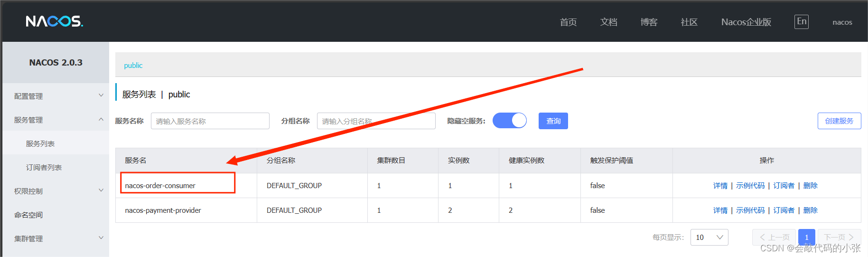Open 配置管理 in the sidebar
Viewport: 868px width, 257px height.
click(x=28, y=96)
